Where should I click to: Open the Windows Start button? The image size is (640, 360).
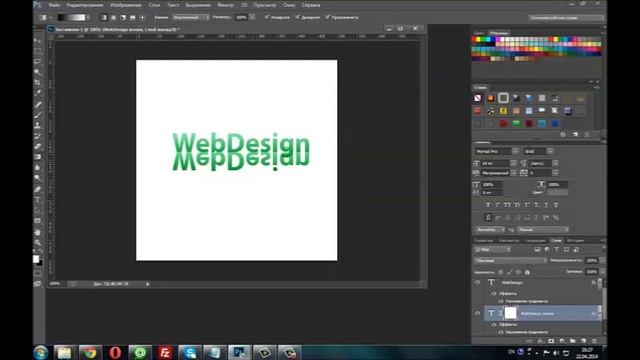click(x=41, y=353)
